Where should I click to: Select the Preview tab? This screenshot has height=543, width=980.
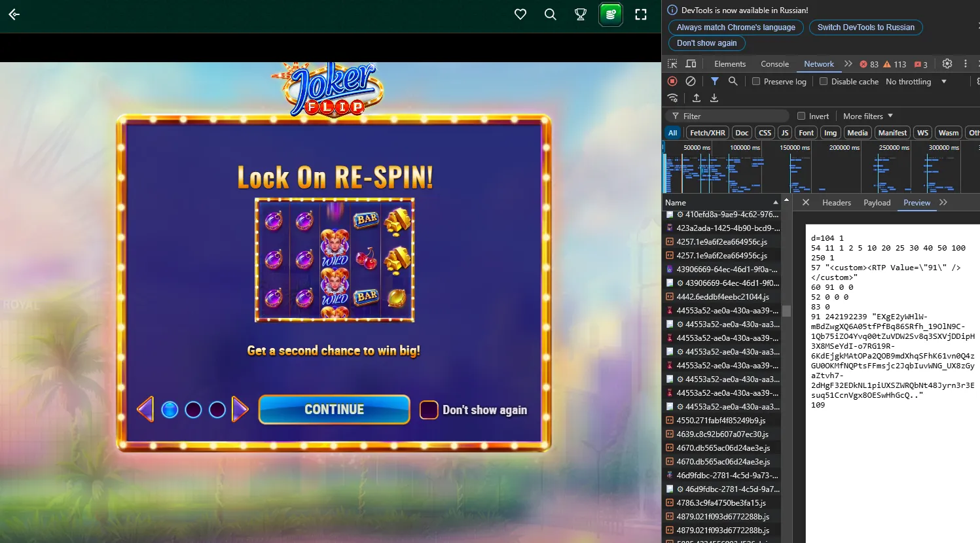point(916,202)
